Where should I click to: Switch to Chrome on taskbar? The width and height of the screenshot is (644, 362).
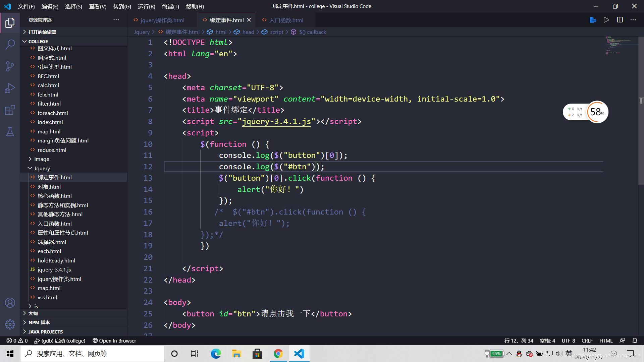278,354
